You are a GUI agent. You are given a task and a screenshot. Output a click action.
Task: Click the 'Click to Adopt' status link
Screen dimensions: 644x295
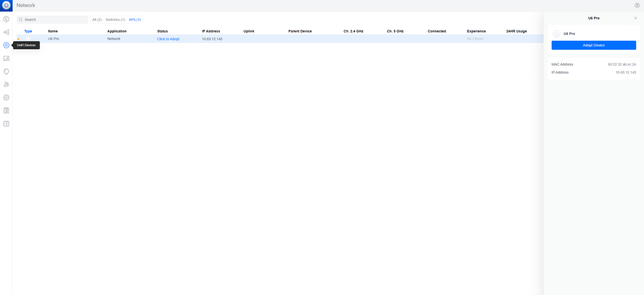pyautogui.click(x=168, y=39)
